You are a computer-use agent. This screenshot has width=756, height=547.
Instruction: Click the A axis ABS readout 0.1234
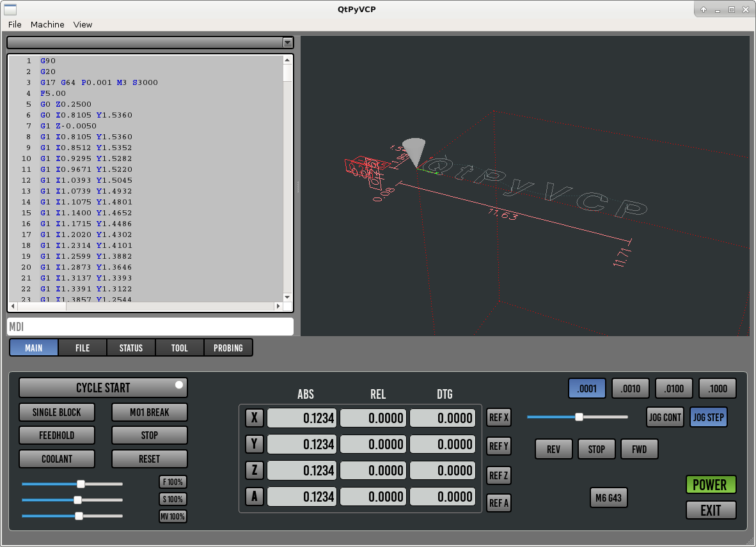302,496
